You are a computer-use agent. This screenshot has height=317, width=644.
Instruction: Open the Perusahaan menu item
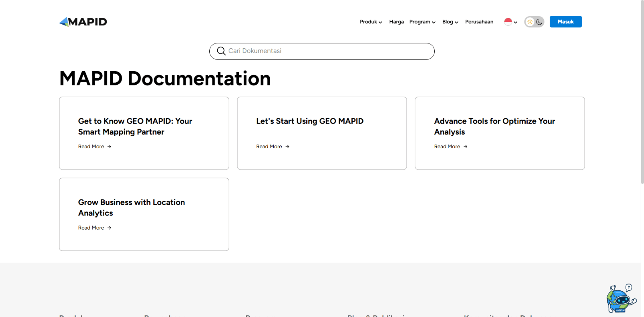[479, 22]
